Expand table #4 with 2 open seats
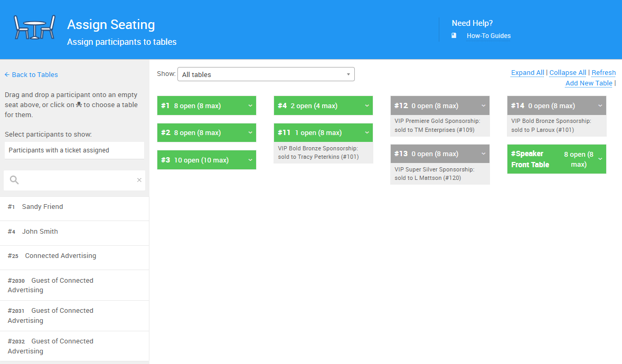 (x=367, y=106)
